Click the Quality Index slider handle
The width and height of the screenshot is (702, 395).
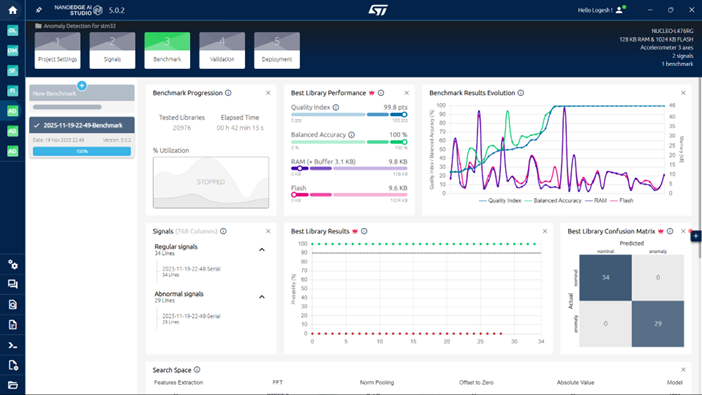404,115
